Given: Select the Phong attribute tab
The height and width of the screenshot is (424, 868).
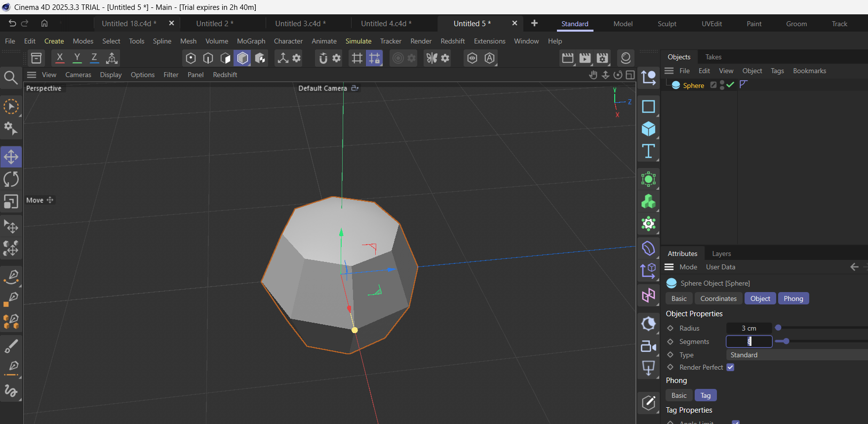Looking at the screenshot, I should (x=793, y=298).
